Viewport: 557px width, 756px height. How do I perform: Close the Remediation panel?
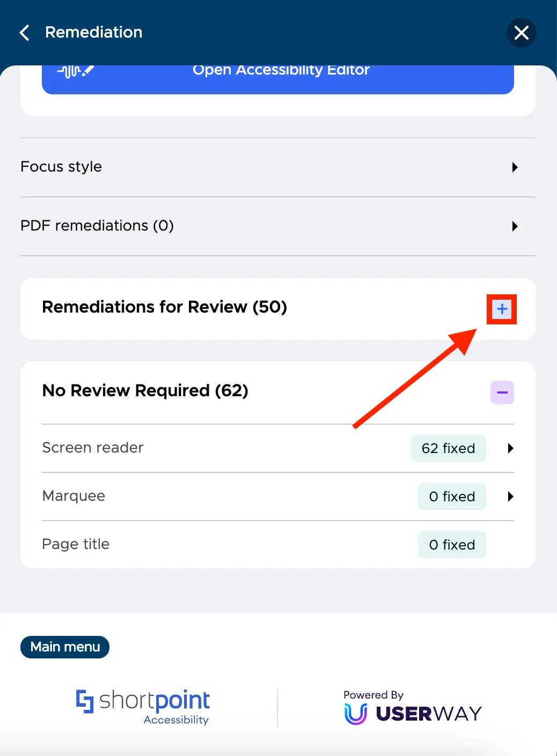(x=521, y=33)
